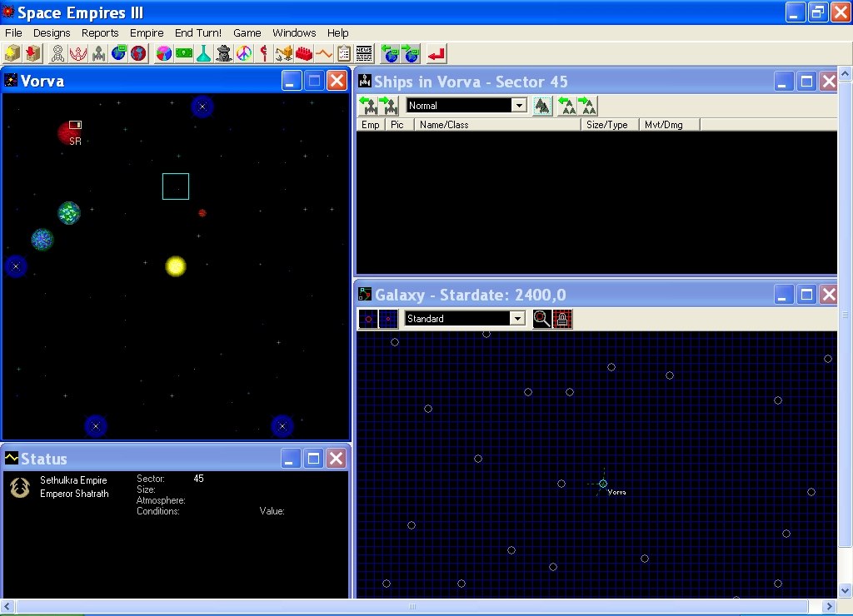Click the red starbase outline icon
853x616 pixels.
coord(78,54)
